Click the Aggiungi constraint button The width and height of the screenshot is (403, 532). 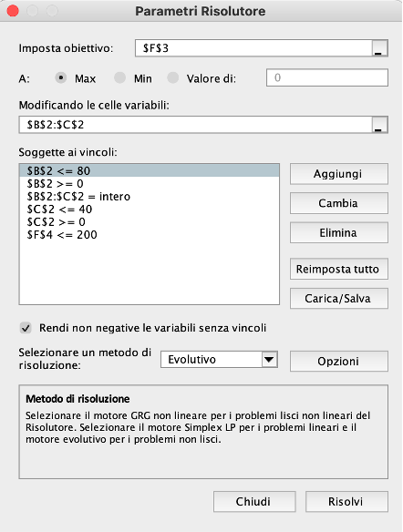(x=339, y=174)
